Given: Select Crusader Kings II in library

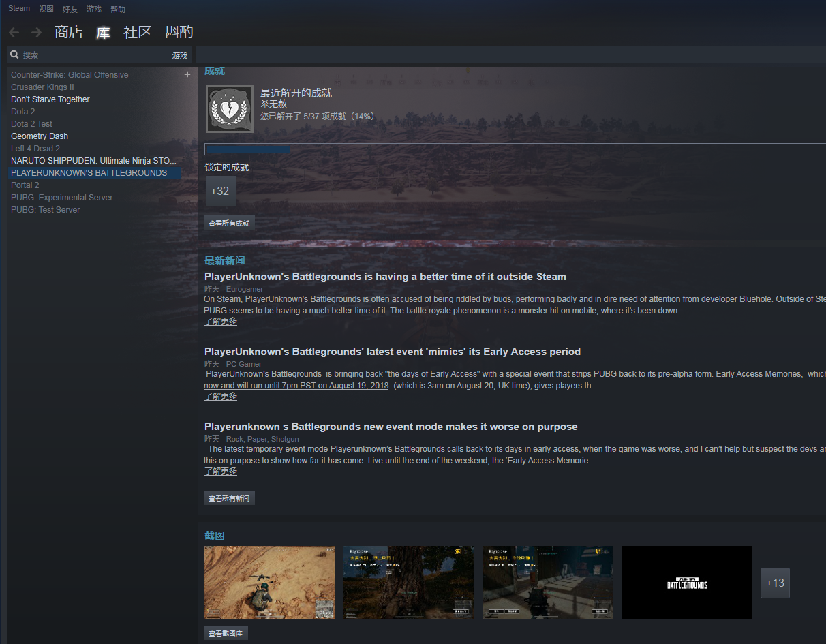Looking at the screenshot, I should pos(42,87).
